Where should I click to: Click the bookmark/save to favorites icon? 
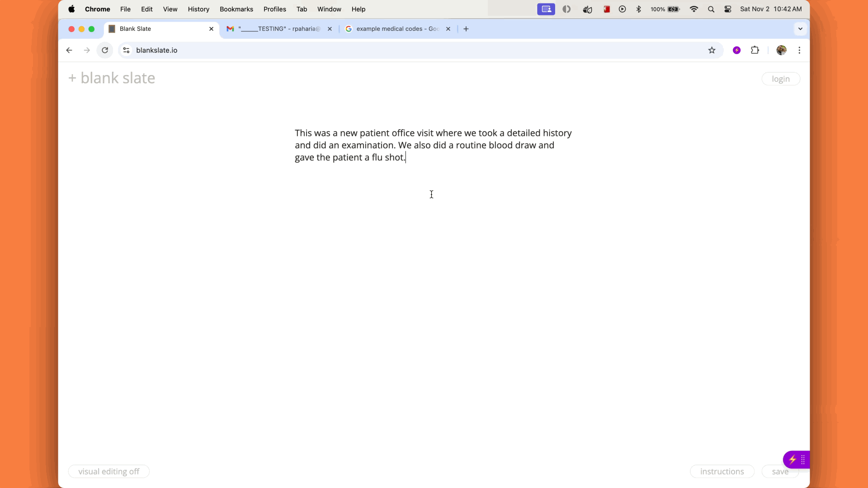coord(712,50)
